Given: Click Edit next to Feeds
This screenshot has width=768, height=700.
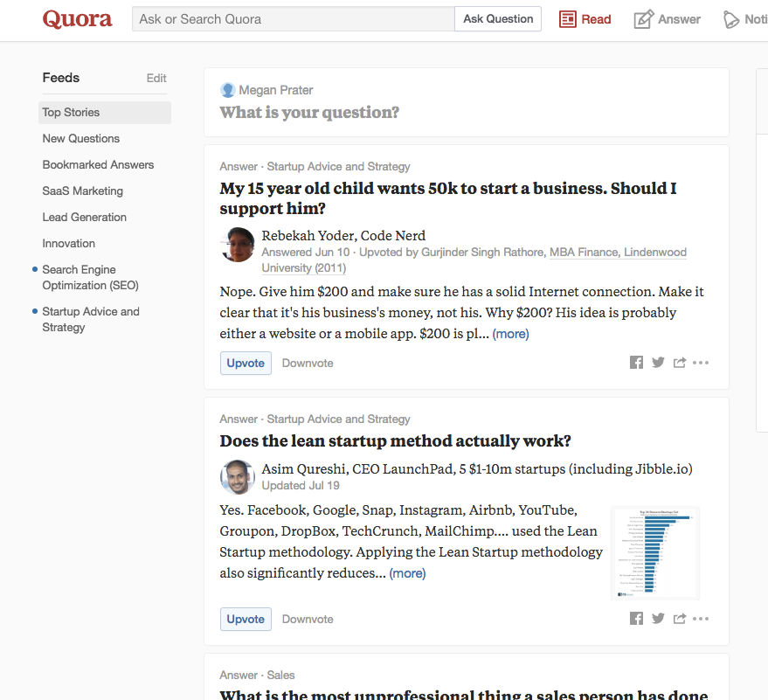Looking at the screenshot, I should pos(156,78).
